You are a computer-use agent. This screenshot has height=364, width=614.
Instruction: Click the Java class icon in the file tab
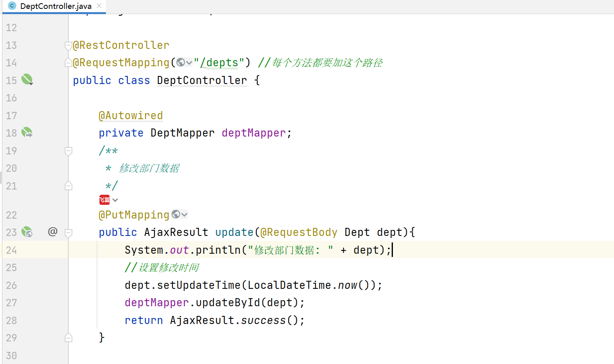pyautogui.click(x=12, y=6)
